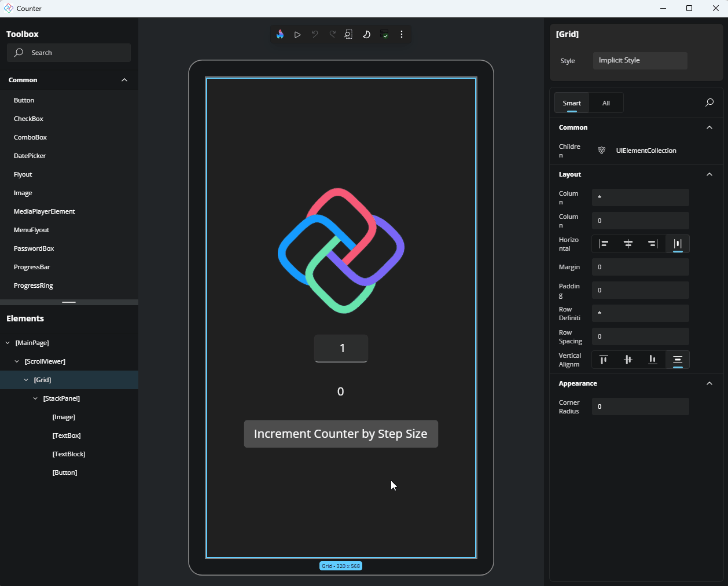This screenshot has width=728, height=586.
Task: Click the Increment Counter by Step Size button
Action: [x=341, y=434]
